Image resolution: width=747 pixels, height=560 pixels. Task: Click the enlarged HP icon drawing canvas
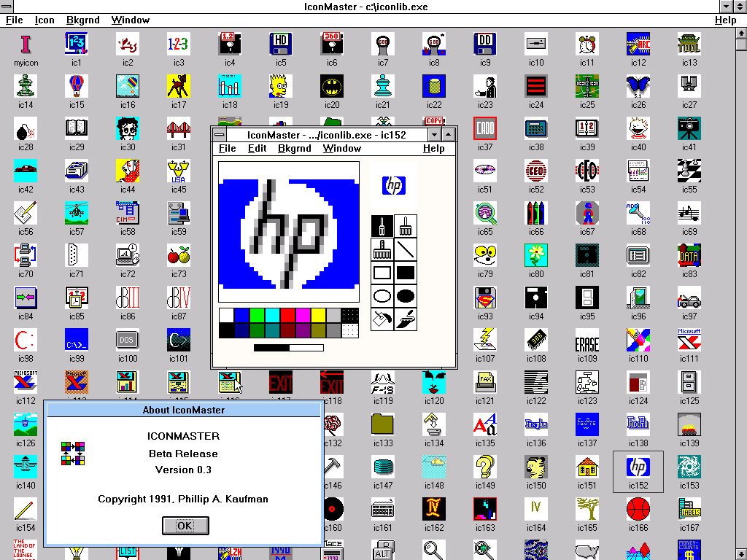[289, 232]
